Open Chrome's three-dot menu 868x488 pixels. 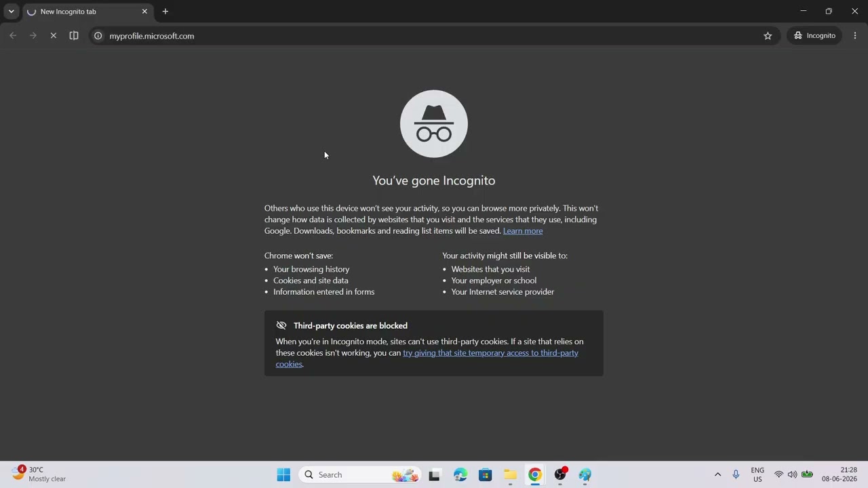pyautogui.click(x=855, y=36)
